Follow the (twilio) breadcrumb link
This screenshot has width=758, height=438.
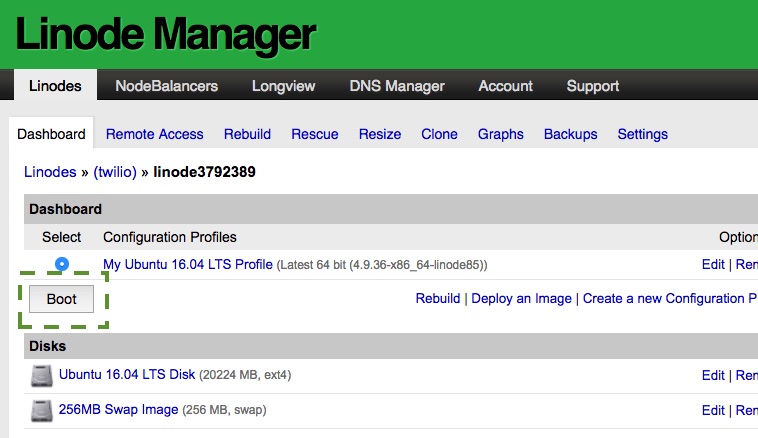pyautogui.click(x=115, y=172)
